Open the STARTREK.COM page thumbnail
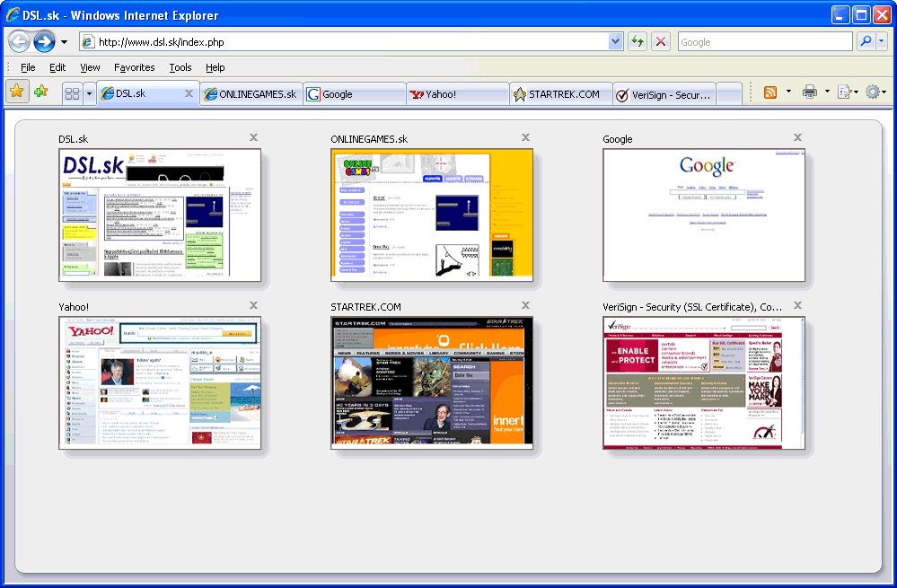The image size is (897, 588). (x=432, y=382)
